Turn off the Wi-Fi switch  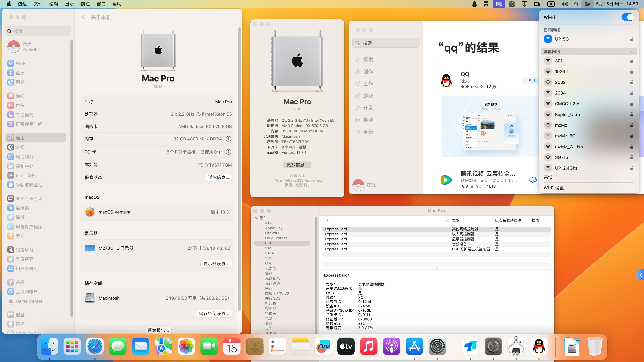pos(628,17)
